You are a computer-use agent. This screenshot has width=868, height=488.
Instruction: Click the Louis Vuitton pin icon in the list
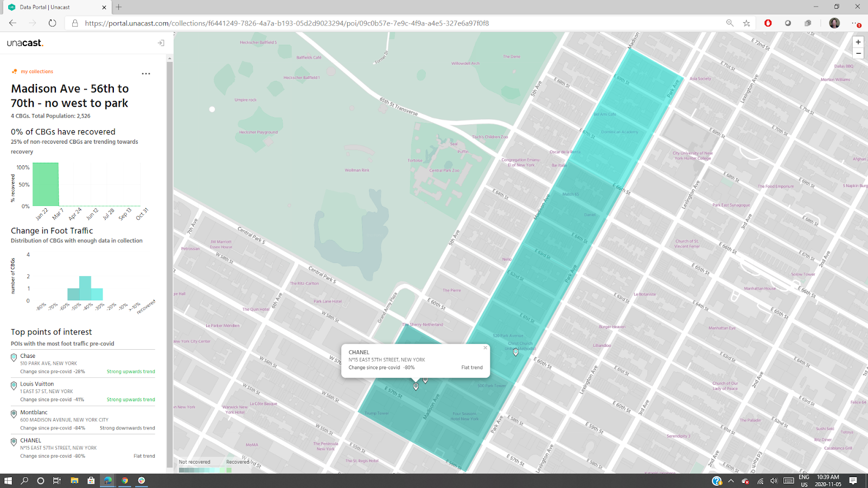14,386
